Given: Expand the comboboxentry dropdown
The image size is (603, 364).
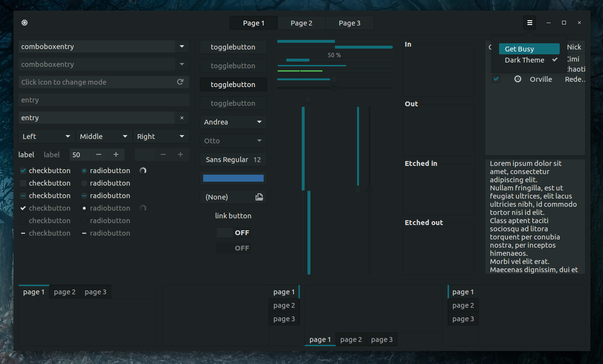Looking at the screenshot, I should (181, 46).
